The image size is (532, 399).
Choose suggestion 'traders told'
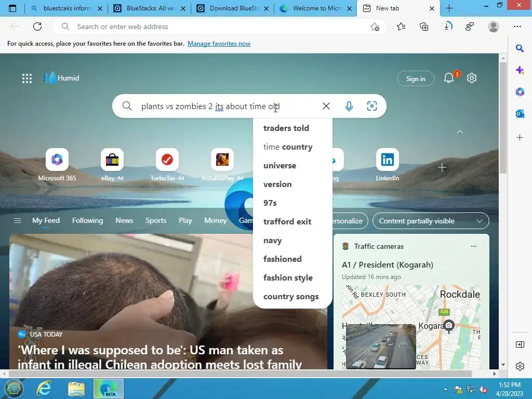coord(292,128)
